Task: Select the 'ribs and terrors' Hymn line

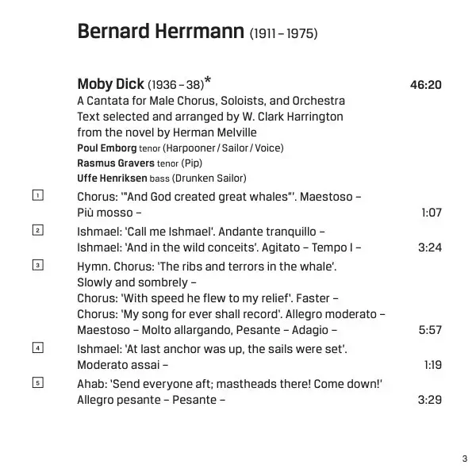Action: tap(206, 267)
